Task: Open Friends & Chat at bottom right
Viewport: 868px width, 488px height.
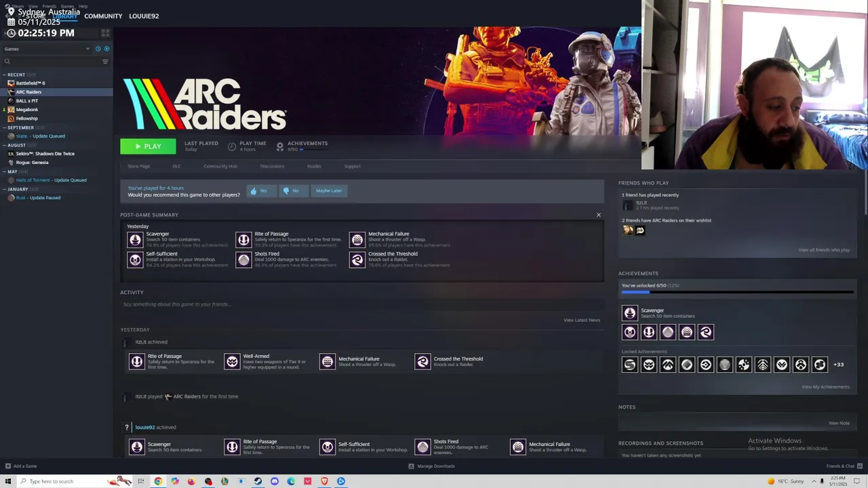Action: [844, 466]
